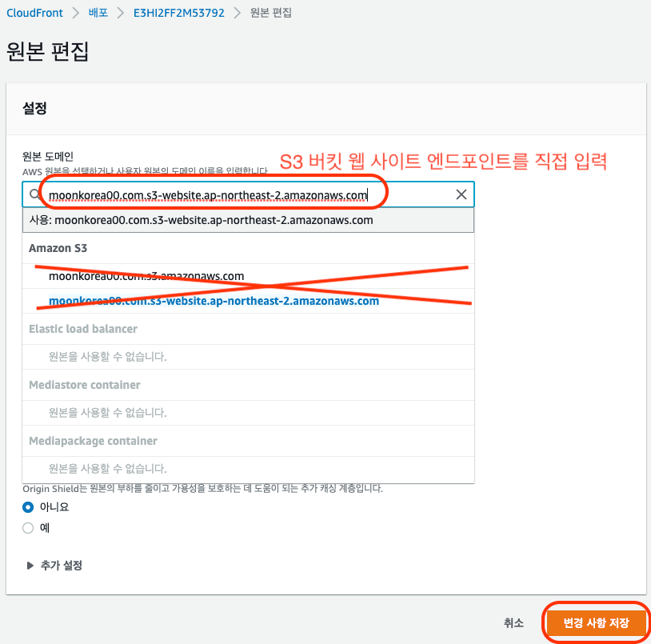Clear the origin domain text using the X icon
The image size is (651, 644).
(461, 194)
